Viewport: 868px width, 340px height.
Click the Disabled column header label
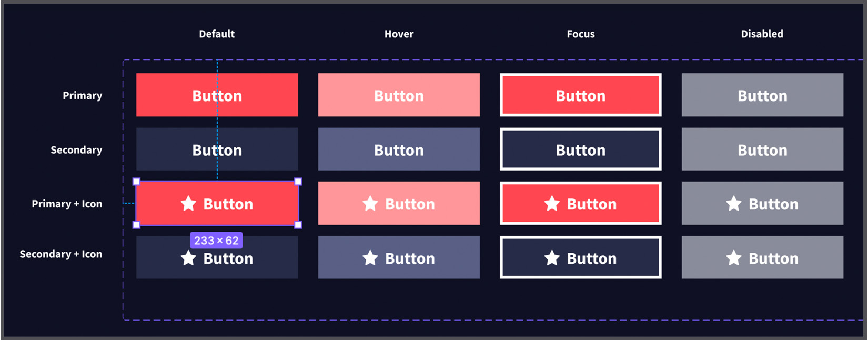(762, 34)
